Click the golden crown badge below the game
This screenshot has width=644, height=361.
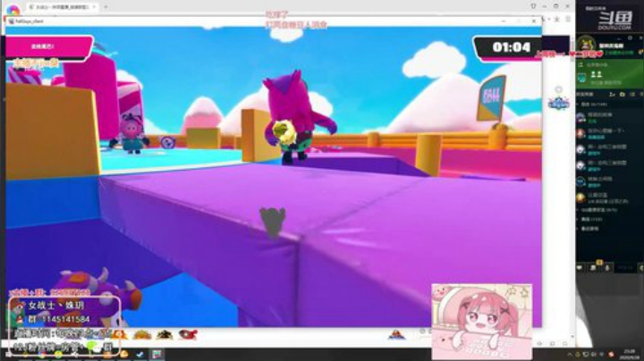pos(142,335)
